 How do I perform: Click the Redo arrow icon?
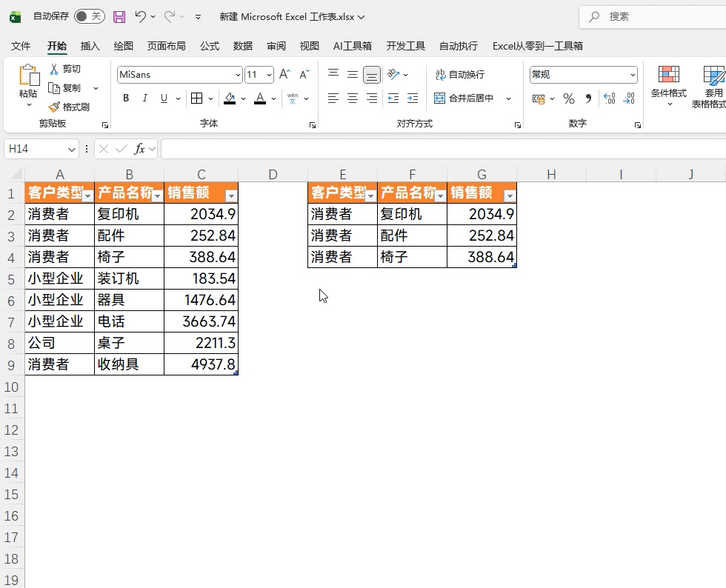tap(170, 17)
